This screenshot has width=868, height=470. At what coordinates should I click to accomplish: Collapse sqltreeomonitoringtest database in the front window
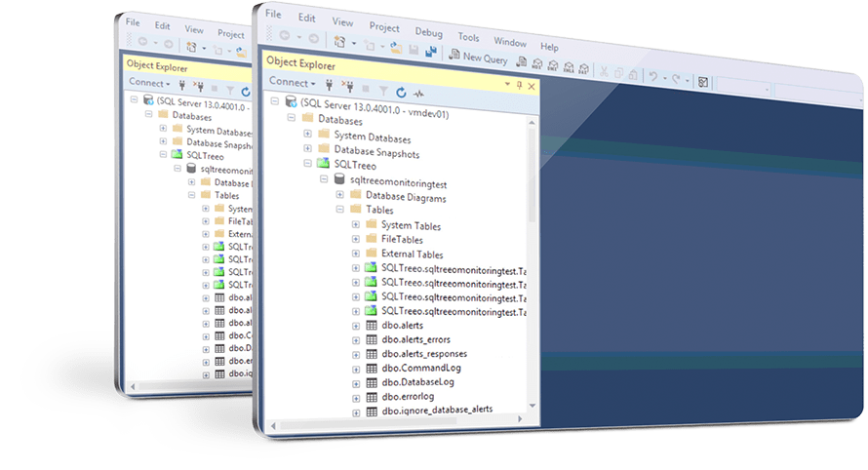coord(325,178)
